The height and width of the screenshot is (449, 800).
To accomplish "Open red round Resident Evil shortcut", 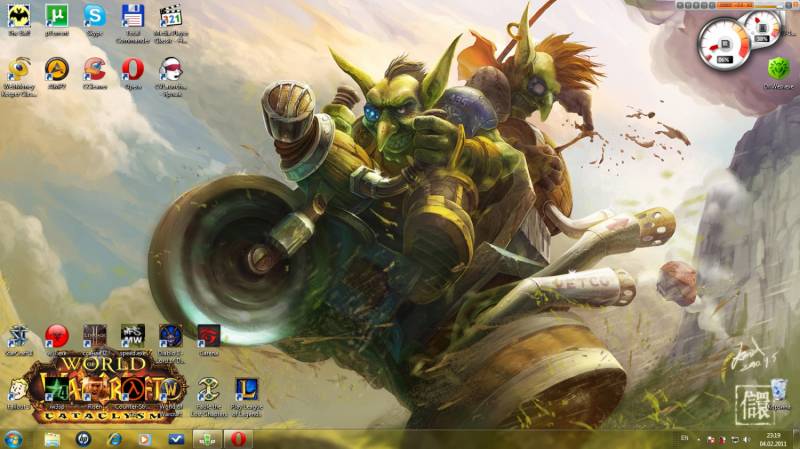I will pyautogui.click(x=57, y=339).
